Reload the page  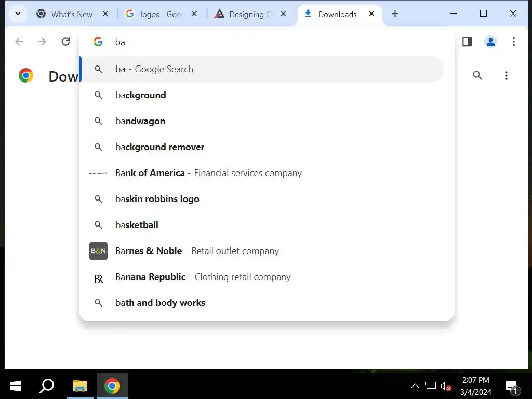click(x=65, y=42)
